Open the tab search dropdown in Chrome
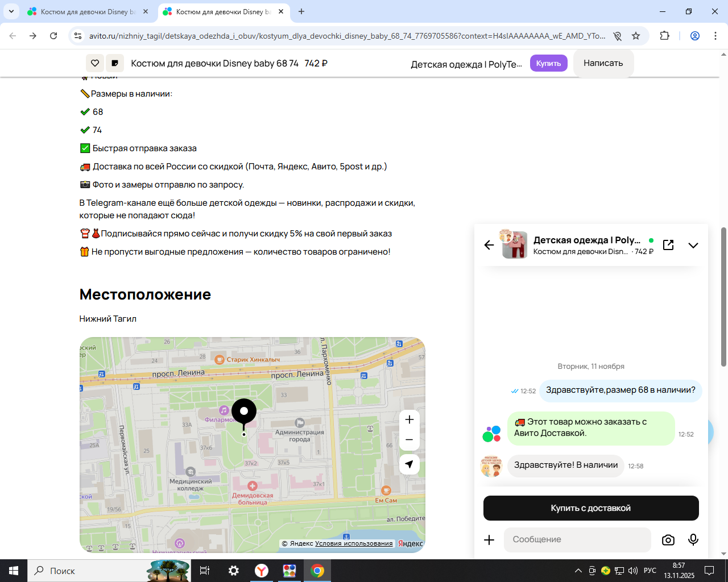The height and width of the screenshot is (582, 728). tap(11, 11)
